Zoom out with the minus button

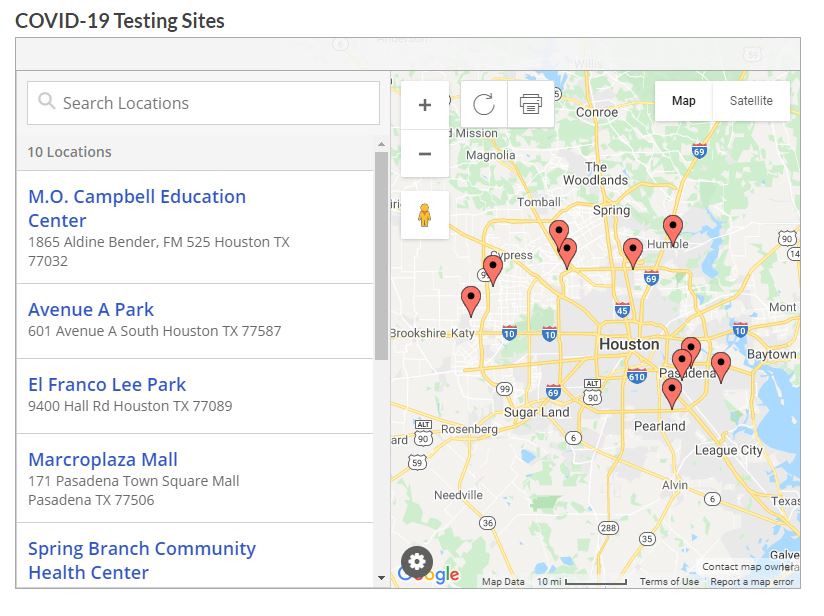425,153
